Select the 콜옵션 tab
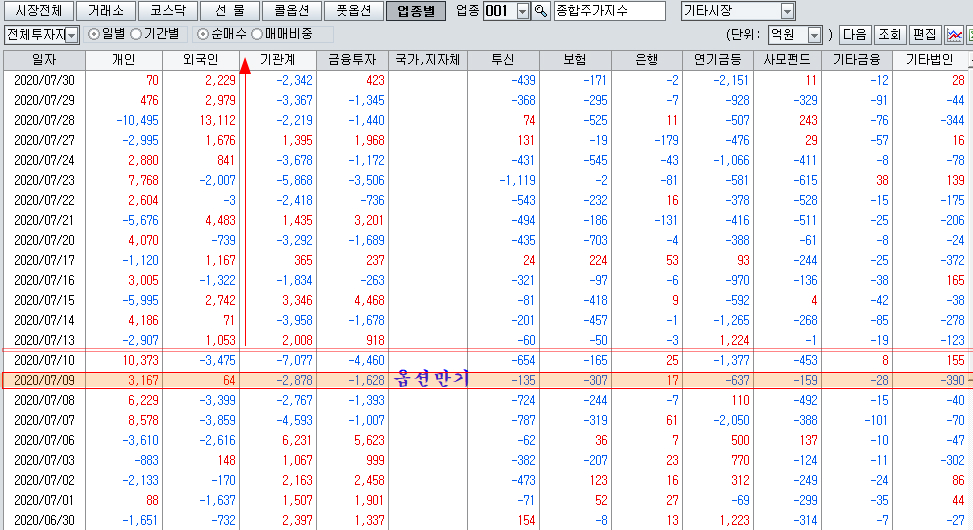 (x=292, y=12)
